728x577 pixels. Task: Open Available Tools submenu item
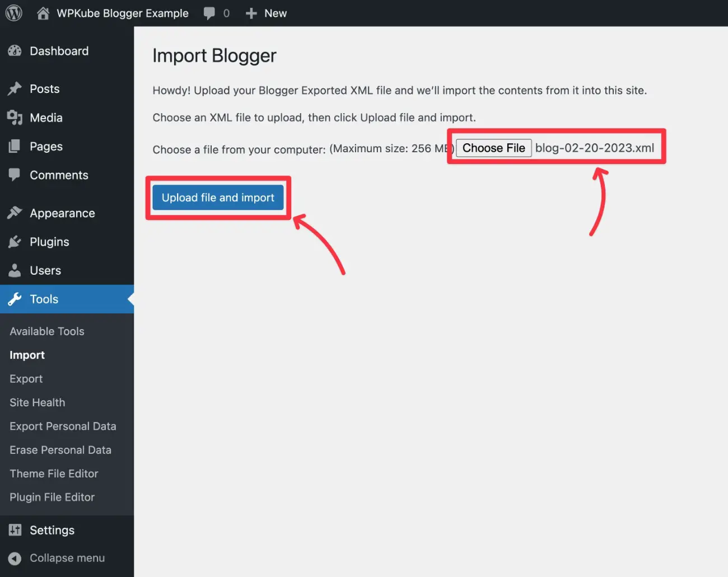coord(47,331)
